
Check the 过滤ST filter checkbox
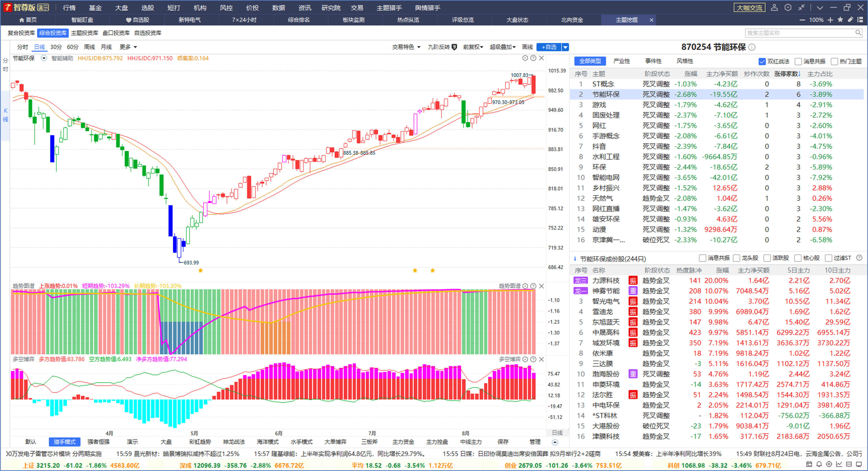[x=829, y=258]
